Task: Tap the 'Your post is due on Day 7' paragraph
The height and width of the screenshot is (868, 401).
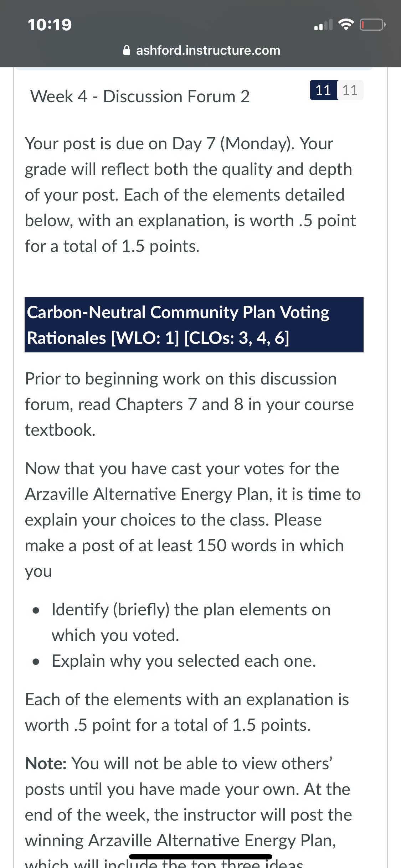Action: click(190, 195)
